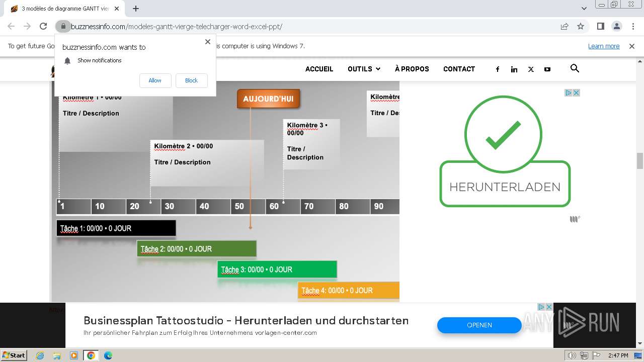
Task: Expand the tab search dropdown
Action: point(584,9)
